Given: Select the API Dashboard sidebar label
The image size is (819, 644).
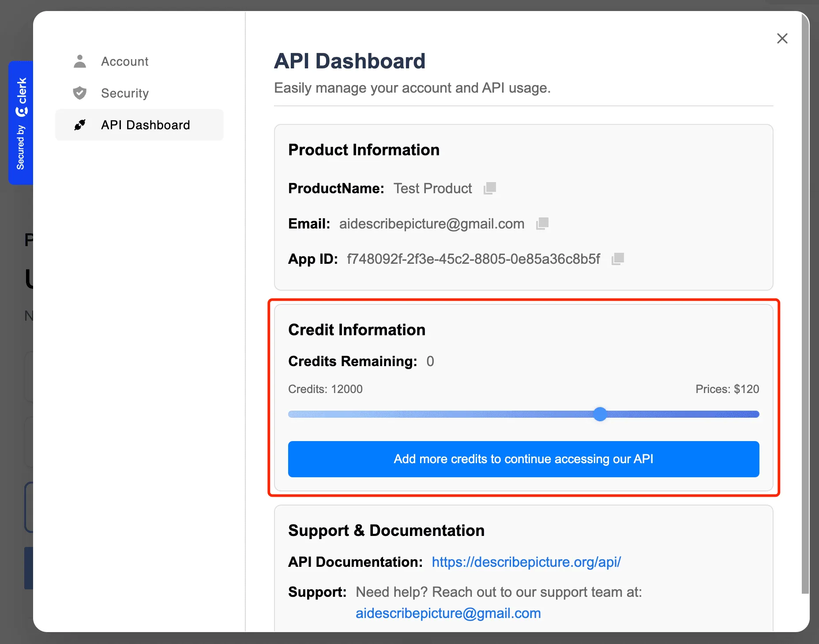Looking at the screenshot, I should coord(145,125).
